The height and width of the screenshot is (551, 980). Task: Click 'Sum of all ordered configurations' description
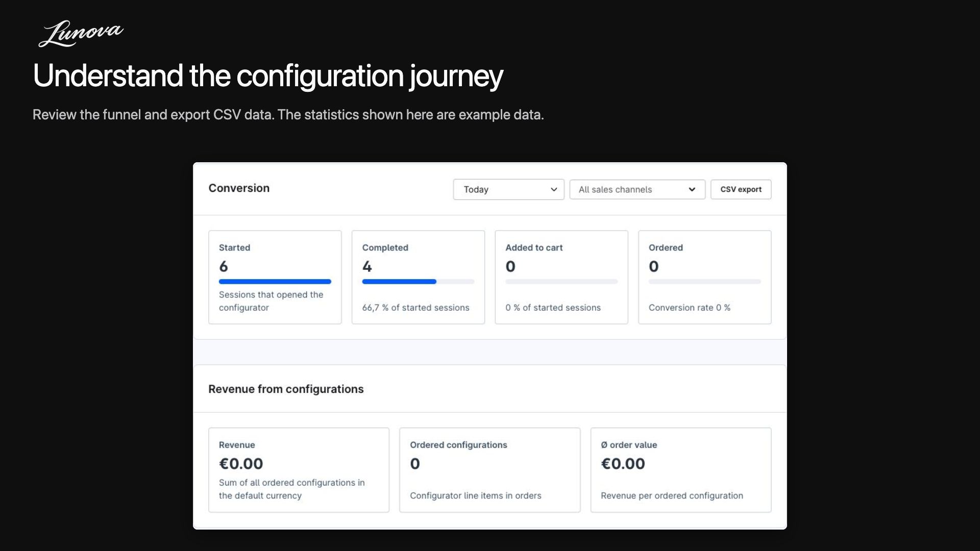point(292,489)
